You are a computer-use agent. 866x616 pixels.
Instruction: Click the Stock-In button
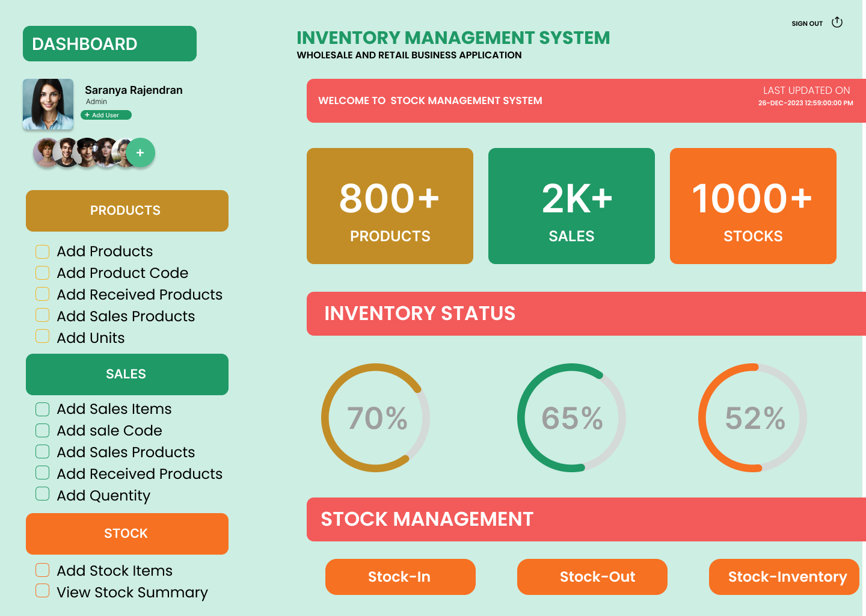[x=400, y=577]
